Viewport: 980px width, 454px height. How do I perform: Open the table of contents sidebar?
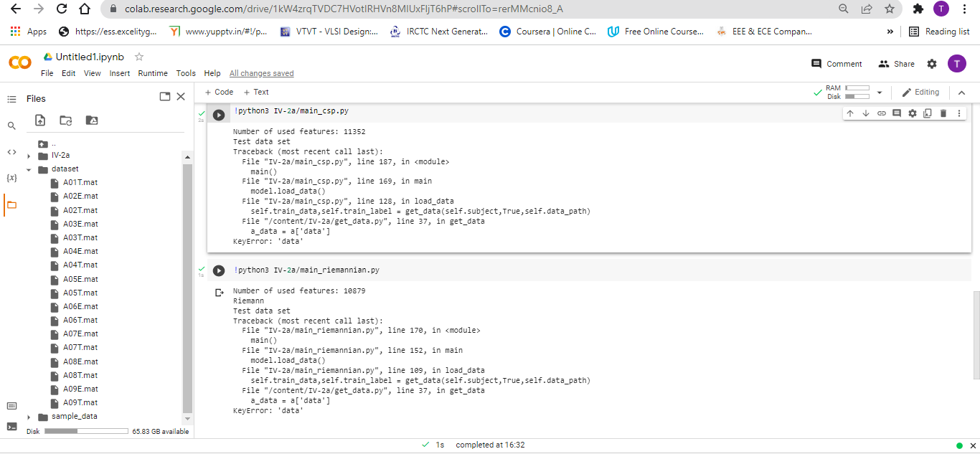[x=11, y=98]
